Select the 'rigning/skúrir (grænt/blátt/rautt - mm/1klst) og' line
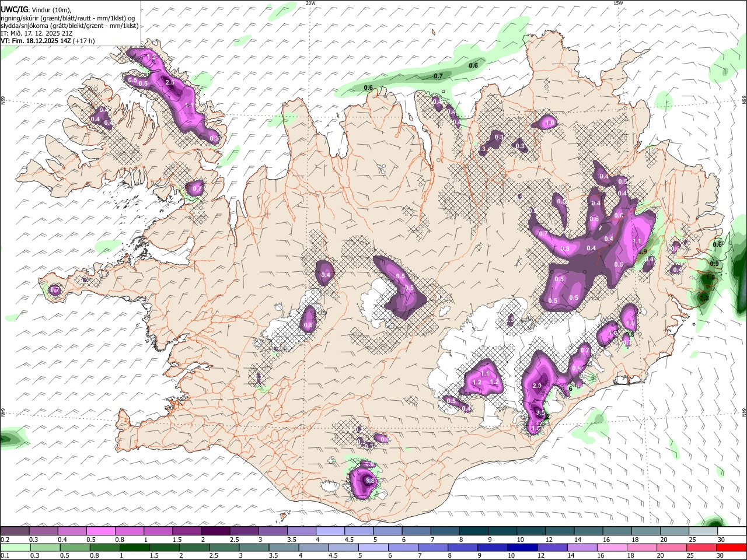This screenshot has height=560, width=747. coord(68,17)
